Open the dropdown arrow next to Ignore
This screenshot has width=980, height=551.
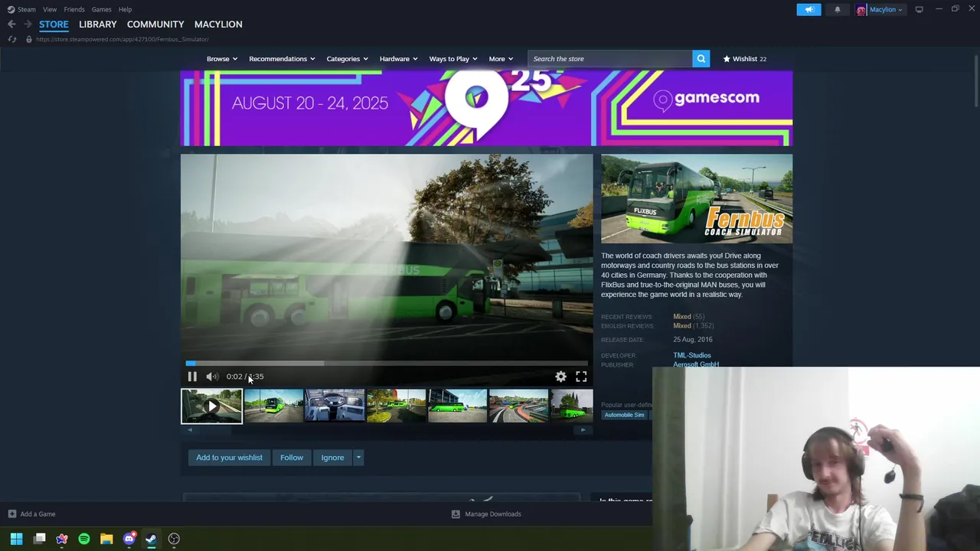[x=358, y=458]
